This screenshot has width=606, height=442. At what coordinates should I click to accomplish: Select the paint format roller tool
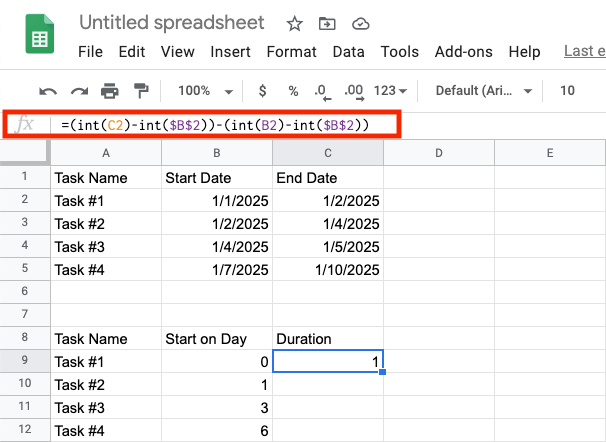(141, 91)
